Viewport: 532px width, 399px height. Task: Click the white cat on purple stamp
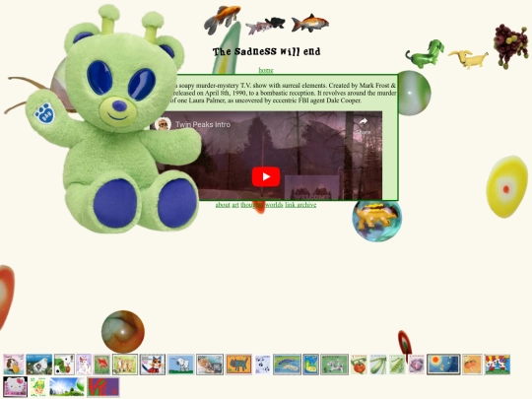[x=84, y=365]
